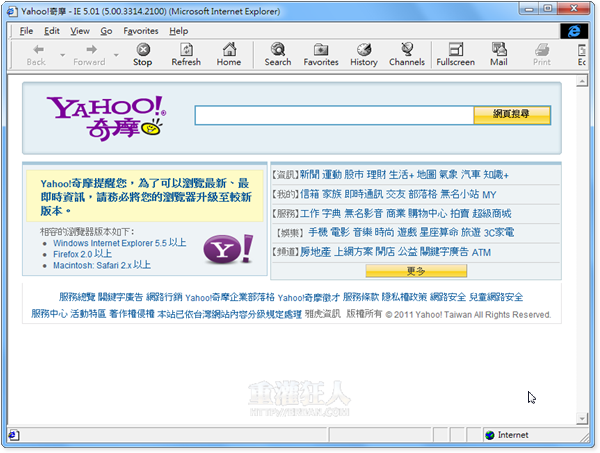
Task: Open the 新聞 link
Action: click(x=310, y=175)
